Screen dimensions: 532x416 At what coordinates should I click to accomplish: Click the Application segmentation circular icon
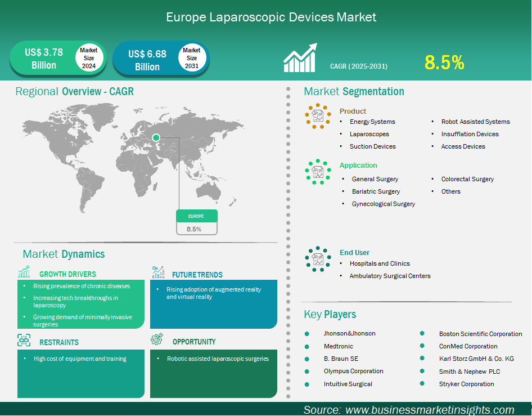click(x=318, y=172)
